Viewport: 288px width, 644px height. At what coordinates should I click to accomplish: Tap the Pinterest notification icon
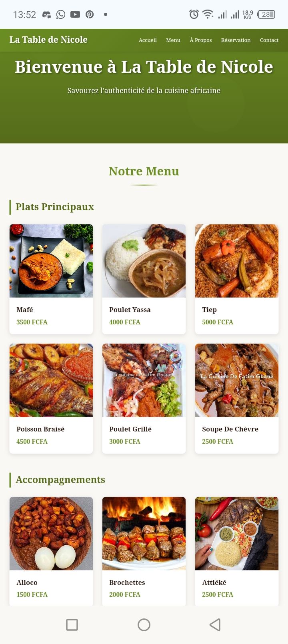click(90, 15)
